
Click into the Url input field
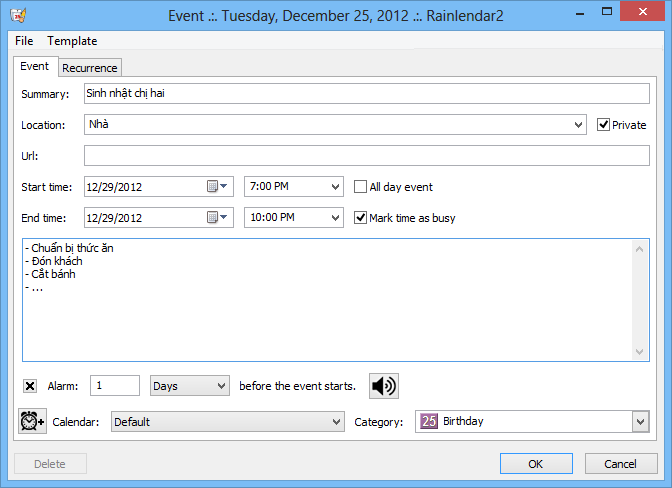pos(366,156)
